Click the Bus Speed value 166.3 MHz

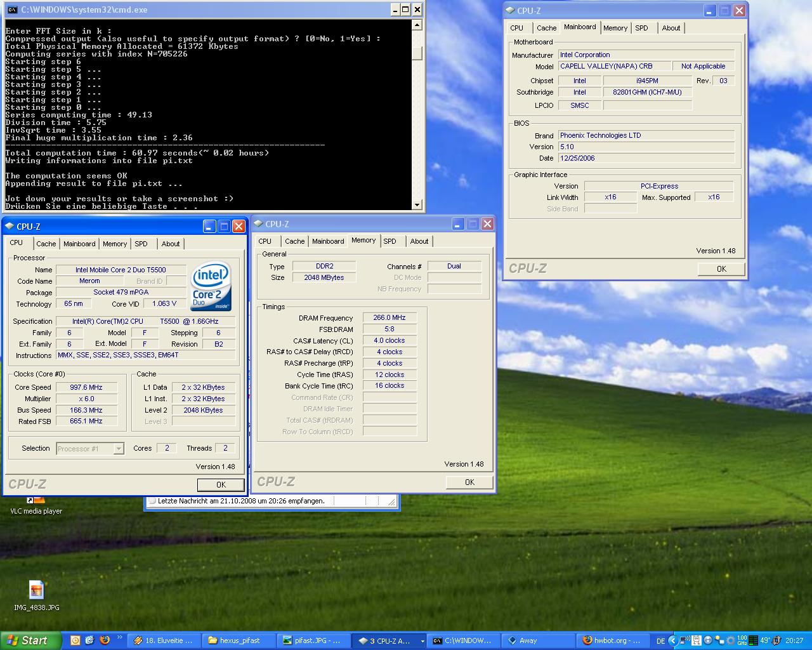(86, 410)
